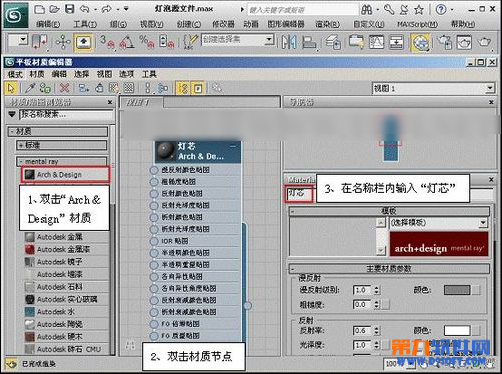Click the Align tool icon

[x=309, y=42]
